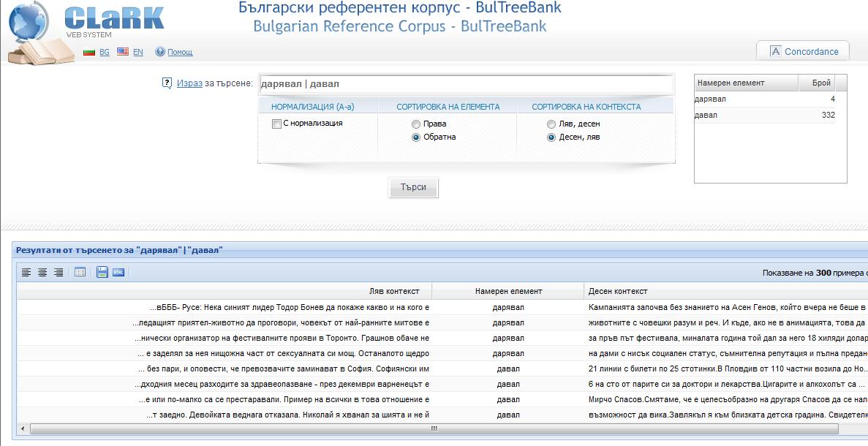The image size is (868, 446).
Task: Select result row '6 на сто от парите'
Action: pyautogui.click(x=442, y=384)
